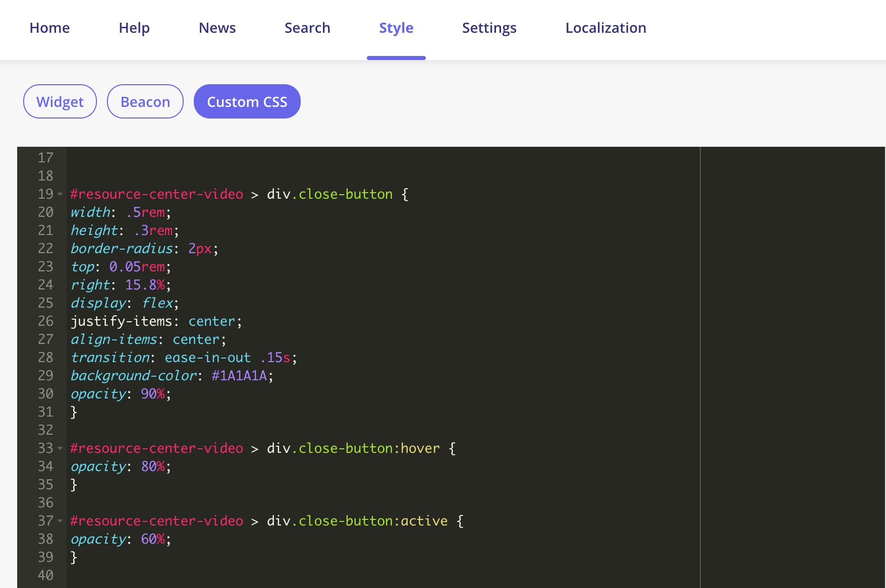Click the close-button:hover selector text
Image resolution: width=886 pixels, height=588 pixels.
[366, 448]
